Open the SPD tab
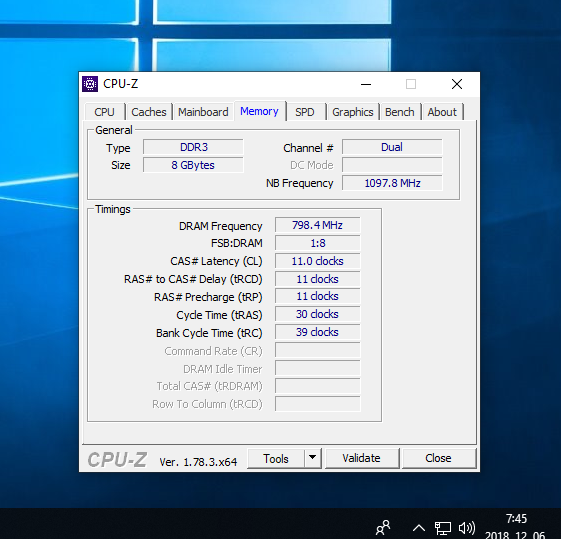 click(x=305, y=112)
